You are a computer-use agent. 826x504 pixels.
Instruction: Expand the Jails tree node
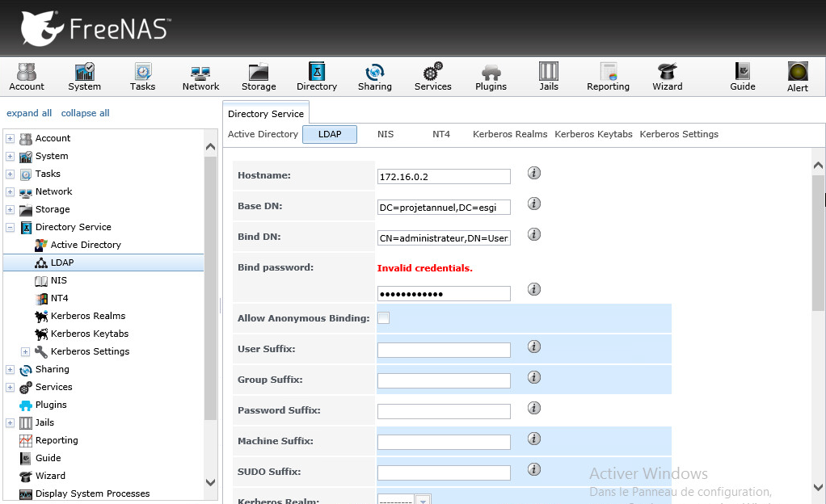(10, 423)
